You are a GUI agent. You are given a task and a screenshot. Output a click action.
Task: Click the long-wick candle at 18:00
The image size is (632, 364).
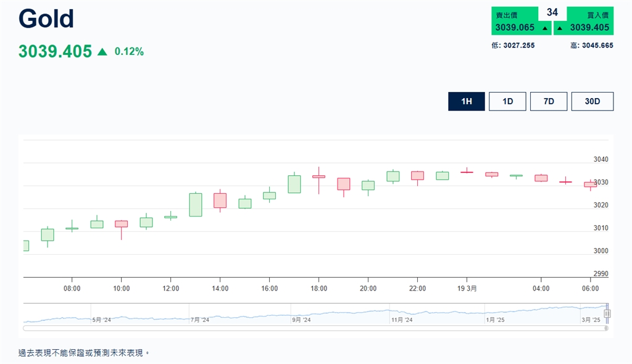pos(318,176)
